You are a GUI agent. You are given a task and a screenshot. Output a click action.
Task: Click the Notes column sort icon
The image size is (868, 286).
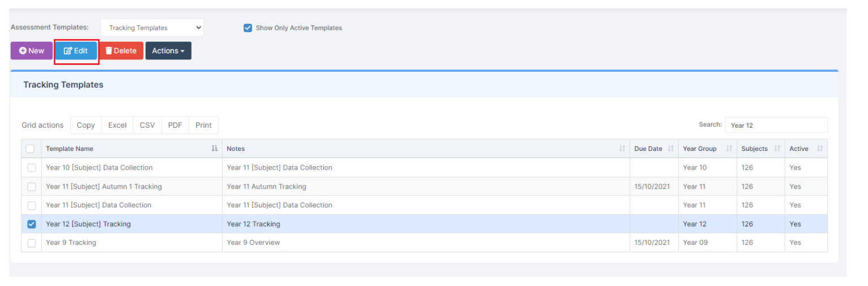(x=622, y=149)
